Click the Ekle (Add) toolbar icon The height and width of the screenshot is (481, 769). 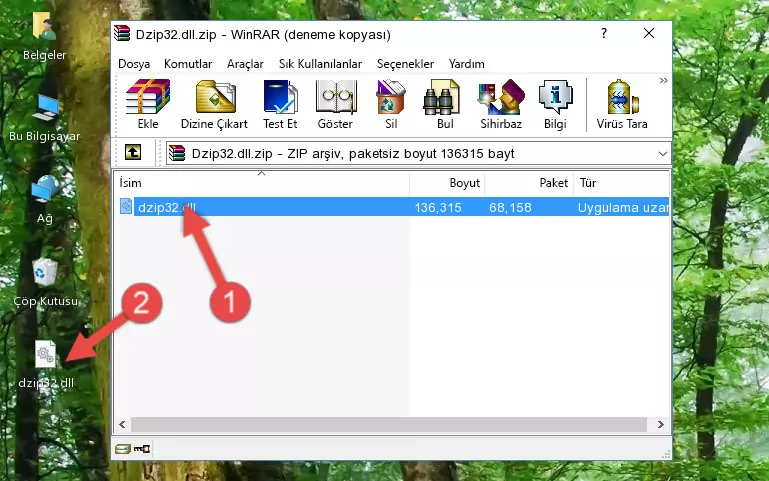148,104
